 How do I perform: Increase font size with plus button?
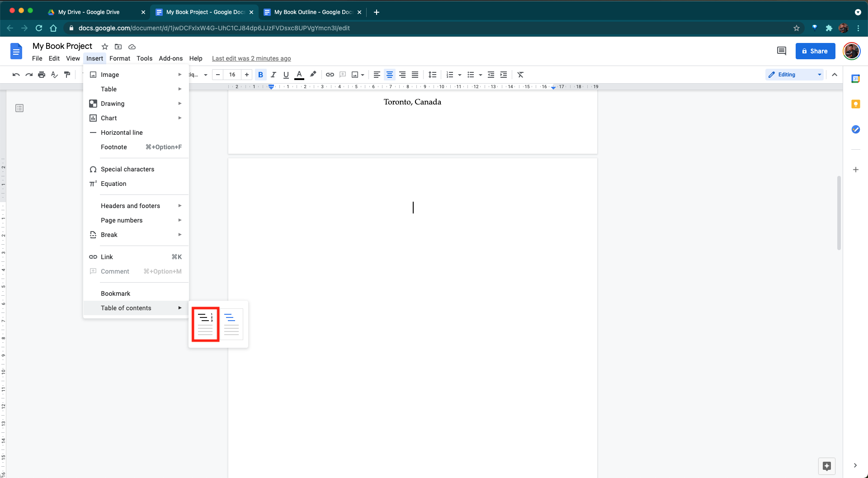tap(247, 75)
